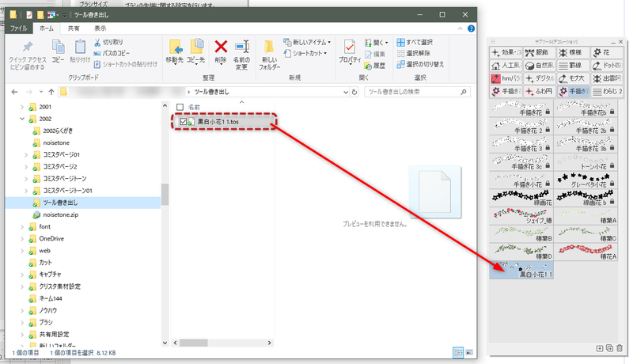The width and height of the screenshot is (633, 364).
Task: Refresh the Explorer address bar location
Action: point(354,92)
